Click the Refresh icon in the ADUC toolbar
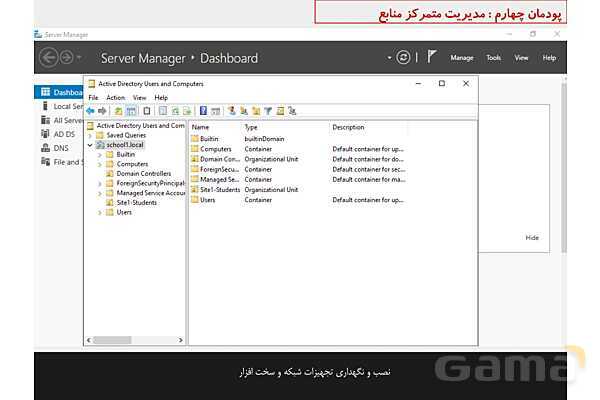Viewport: 600px width, 400px height. tap(175, 111)
